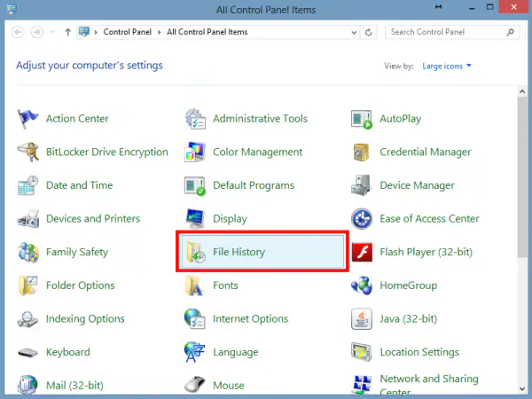
Task: Open the Folder Options link text
Action: pyautogui.click(x=81, y=286)
